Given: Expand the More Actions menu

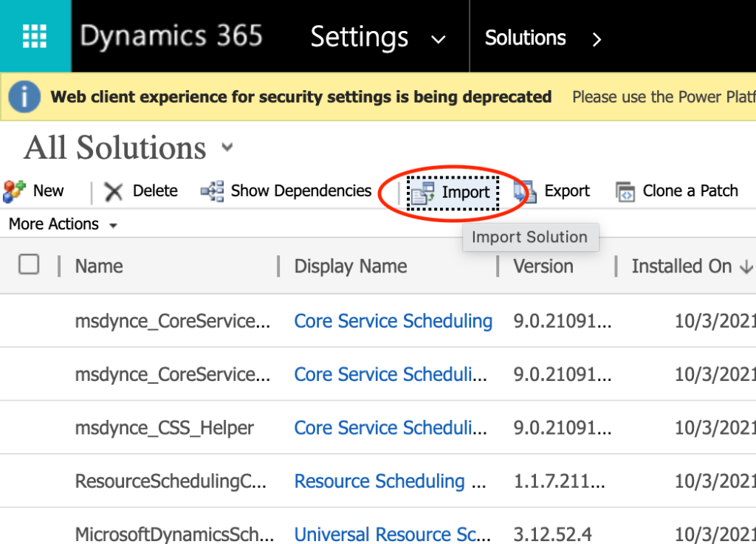Looking at the screenshot, I should click(113, 225).
